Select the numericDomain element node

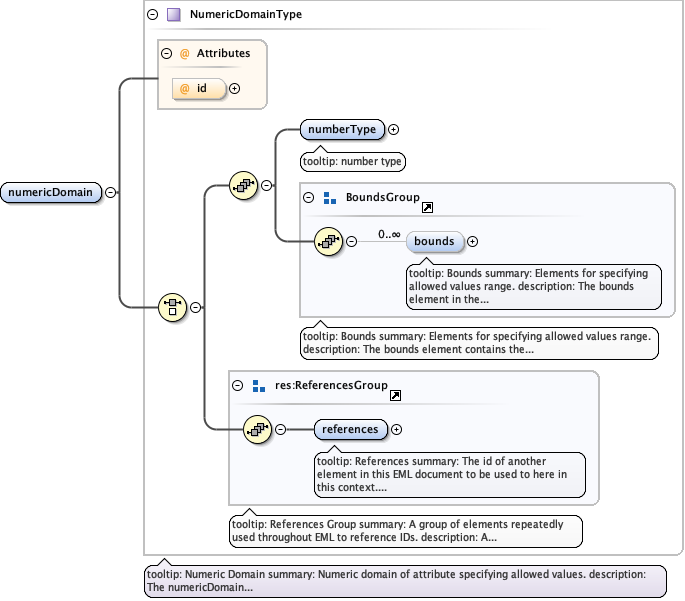(x=52, y=193)
